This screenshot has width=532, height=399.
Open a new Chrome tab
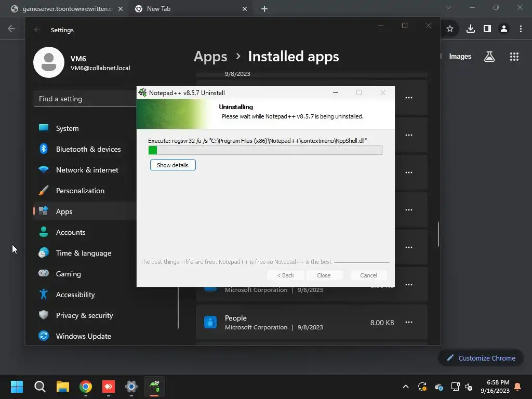coord(264,9)
